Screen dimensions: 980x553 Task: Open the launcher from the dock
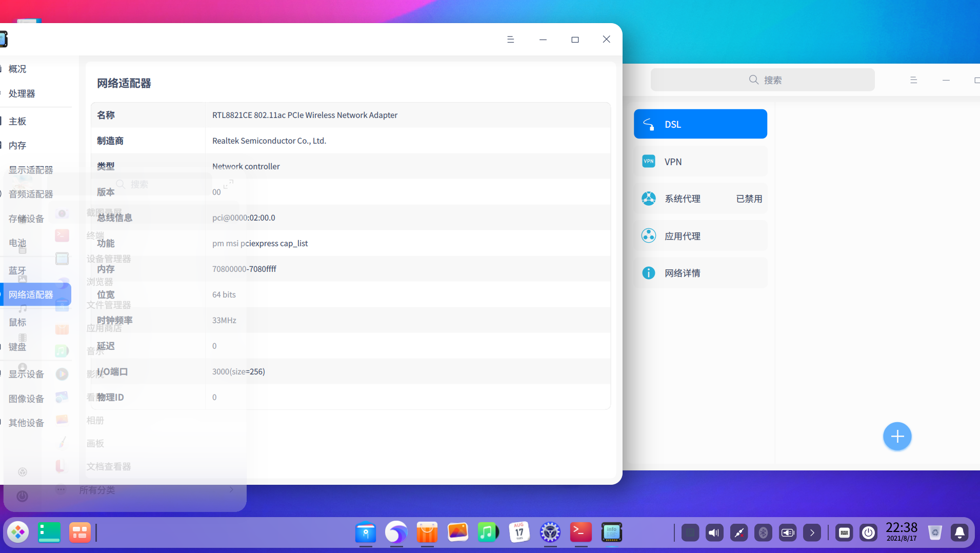pos(18,532)
